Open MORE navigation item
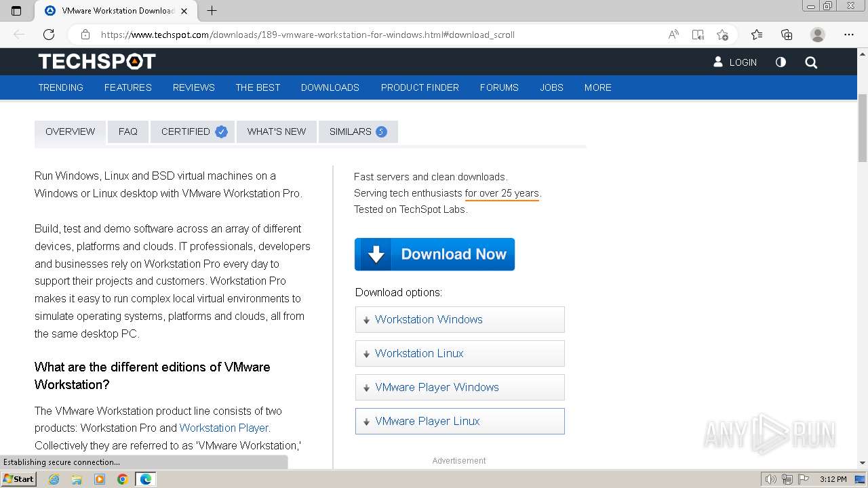Viewport: 868px width, 488px height. pyautogui.click(x=598, y=87)
